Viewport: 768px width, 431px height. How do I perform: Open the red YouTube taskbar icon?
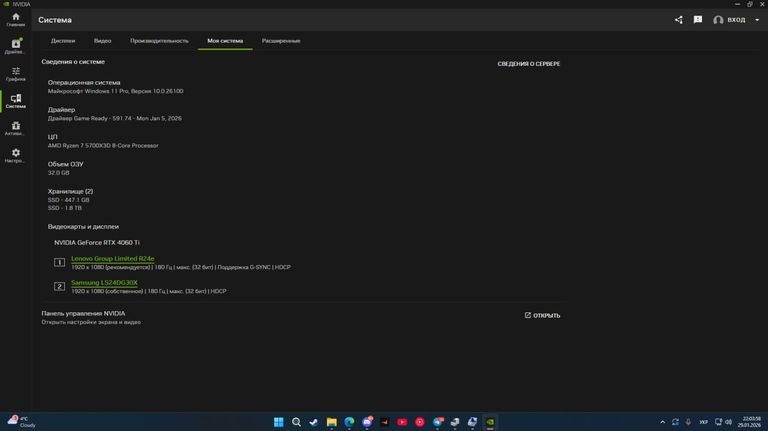tap(402, 422)
